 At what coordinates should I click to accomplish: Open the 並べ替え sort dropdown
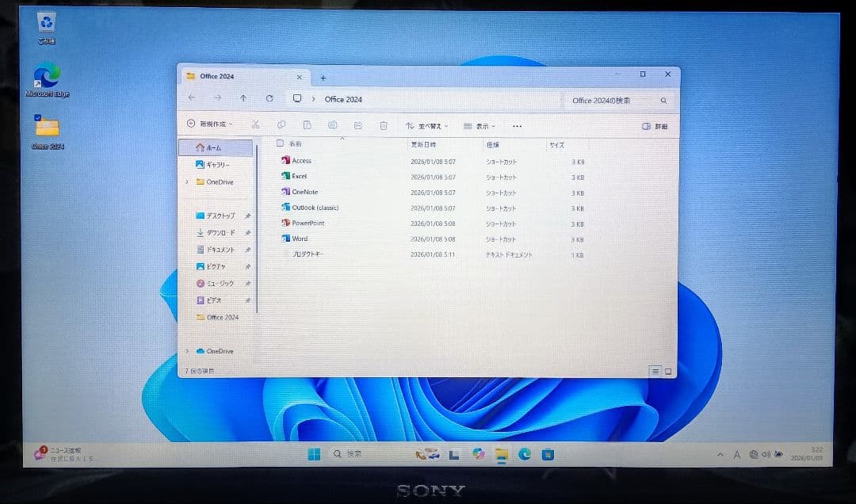428,125
